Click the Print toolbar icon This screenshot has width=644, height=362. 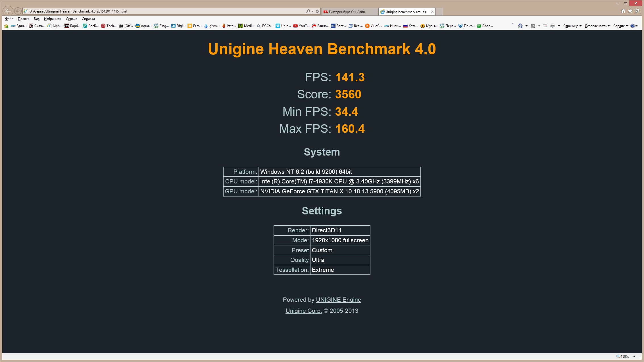coord(553,26)
